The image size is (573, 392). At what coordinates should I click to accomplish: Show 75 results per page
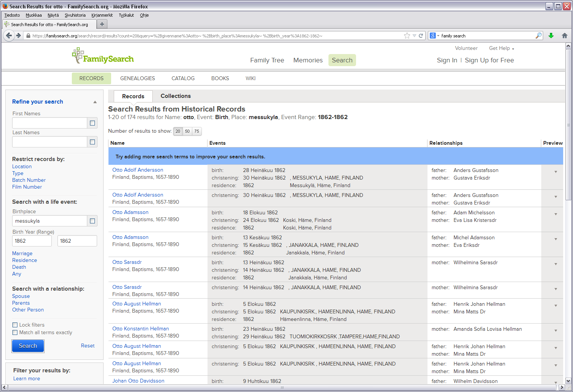(197, 131)
